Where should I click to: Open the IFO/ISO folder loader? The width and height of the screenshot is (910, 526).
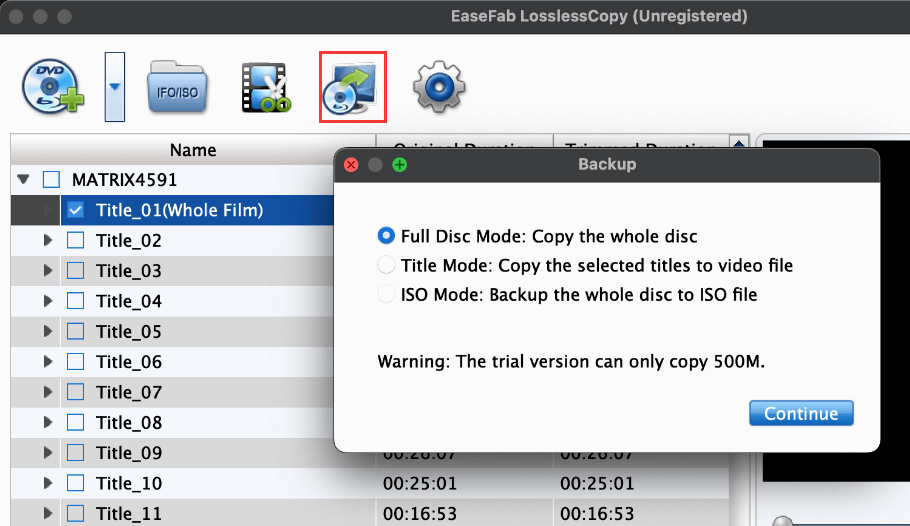click(177, 87)
